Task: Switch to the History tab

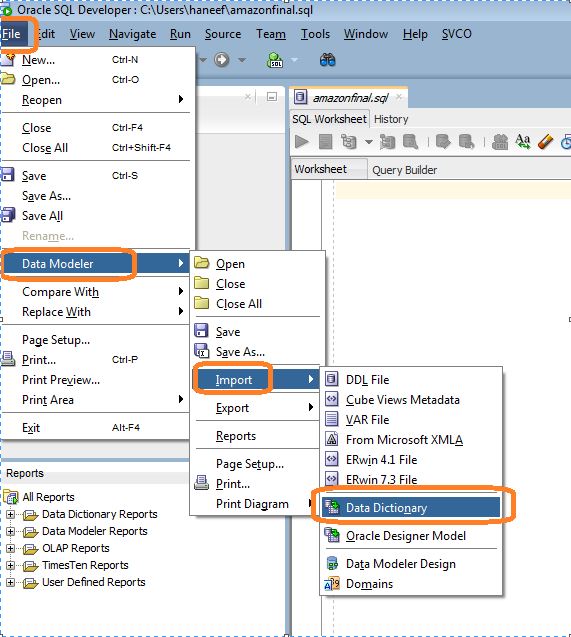Action: click(x=391, y=119)
